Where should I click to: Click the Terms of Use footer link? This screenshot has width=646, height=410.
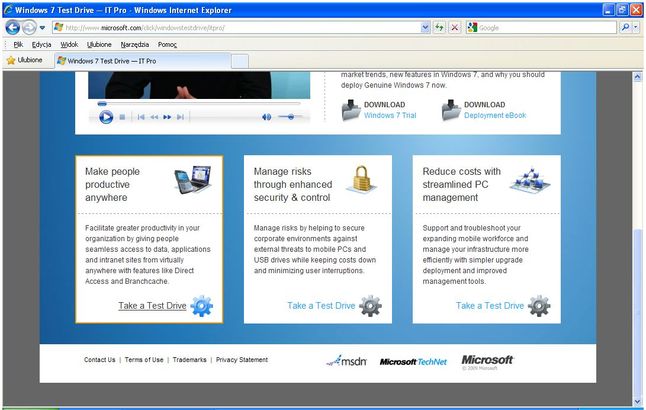click(144, 360)
